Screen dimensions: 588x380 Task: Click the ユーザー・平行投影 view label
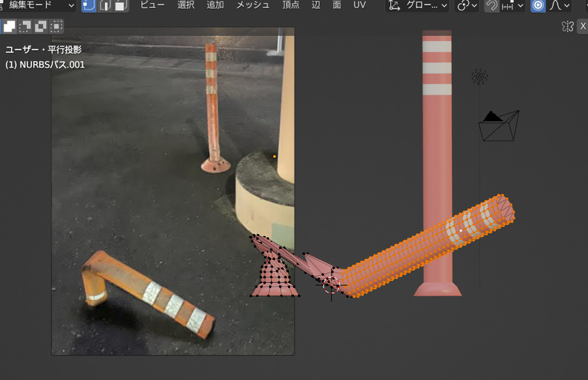click(x=43, y=49)
